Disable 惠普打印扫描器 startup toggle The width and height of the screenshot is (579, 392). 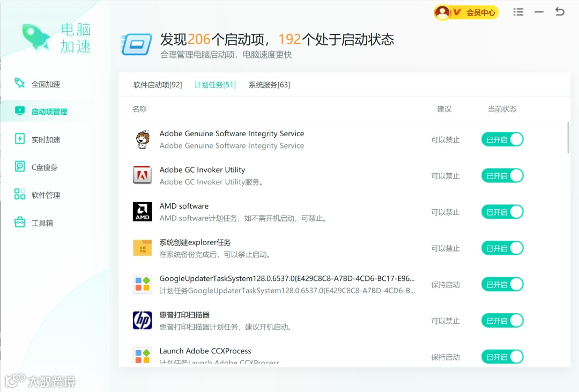click(502, 320)
